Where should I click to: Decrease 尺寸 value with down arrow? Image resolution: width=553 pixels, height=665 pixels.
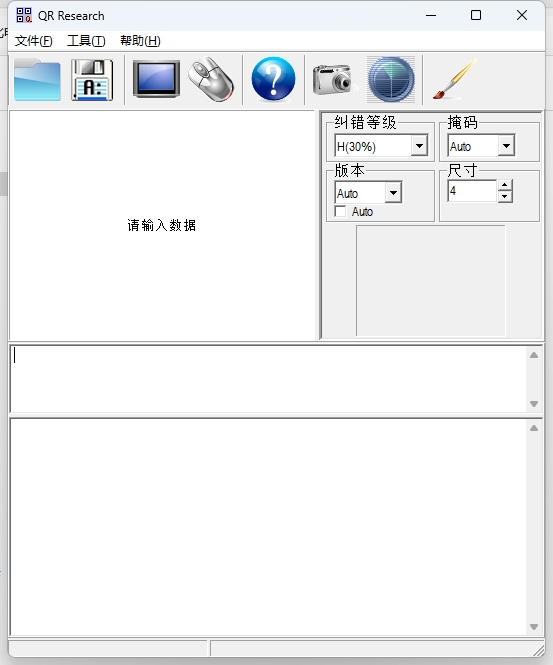pos(505,196)
